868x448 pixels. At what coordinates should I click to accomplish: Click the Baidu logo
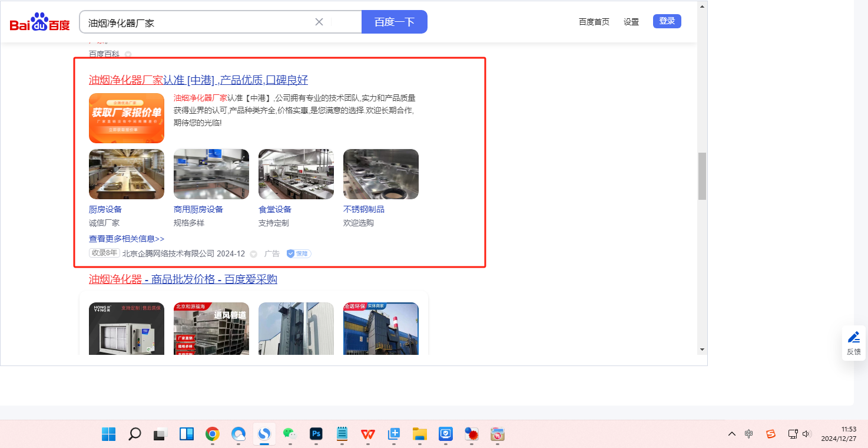(x=40, y=22)
